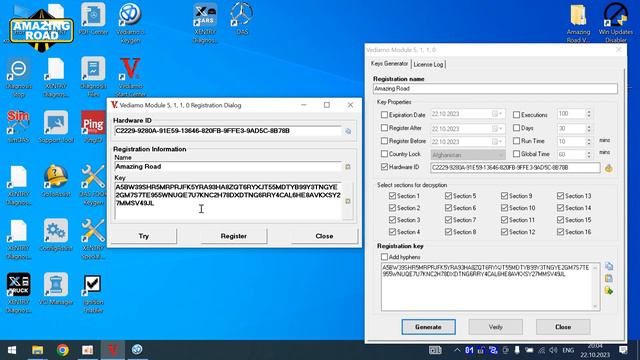
Task: Adjust the Global Time mins spinner
Action: point(589,155)
